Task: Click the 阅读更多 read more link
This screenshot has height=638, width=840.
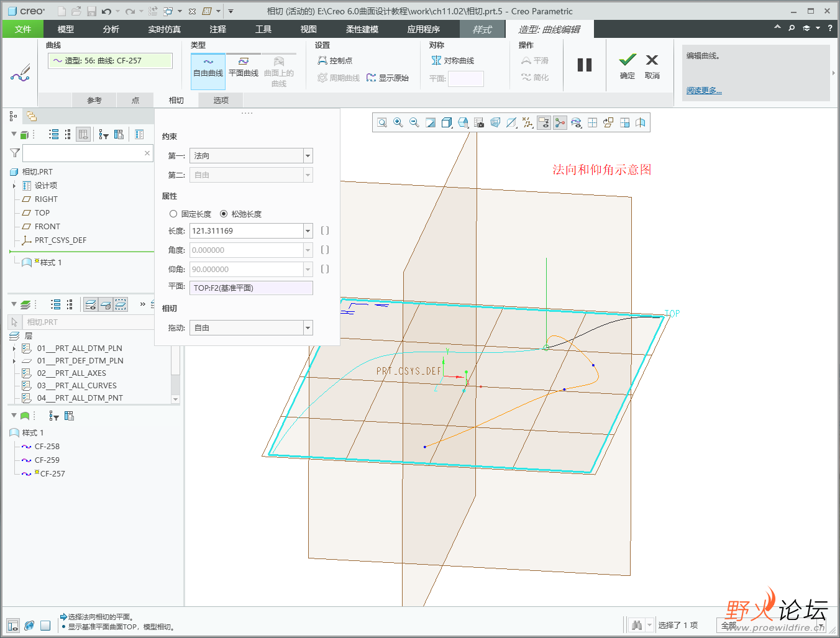Action: pyautogui.click(x=704, y=91)
